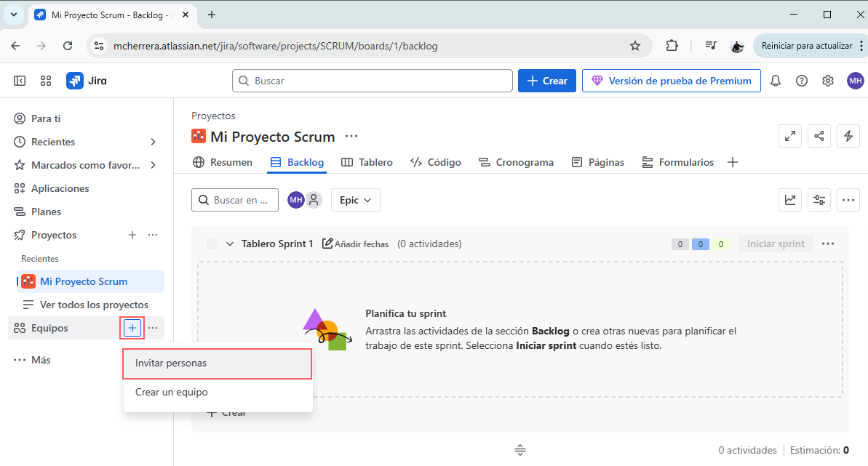868x466 pixels.
Task: Share the project using the share icon
Action: click(819, 136)
